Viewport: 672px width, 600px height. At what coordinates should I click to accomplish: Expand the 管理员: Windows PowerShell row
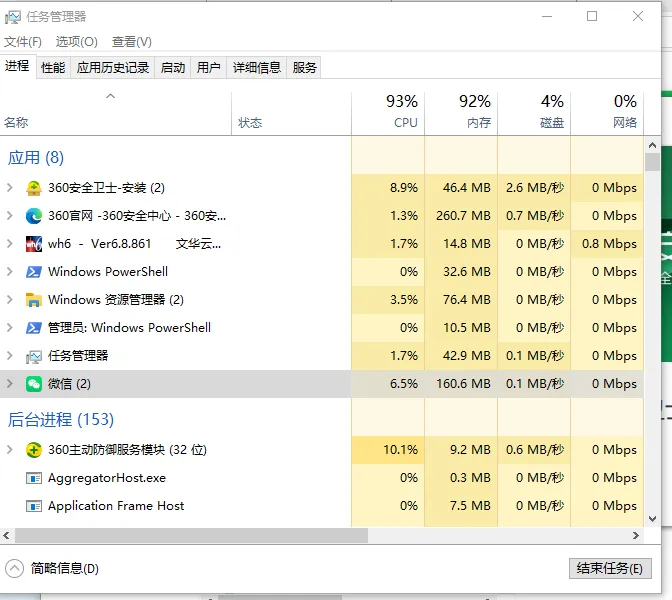coord(9,327)
